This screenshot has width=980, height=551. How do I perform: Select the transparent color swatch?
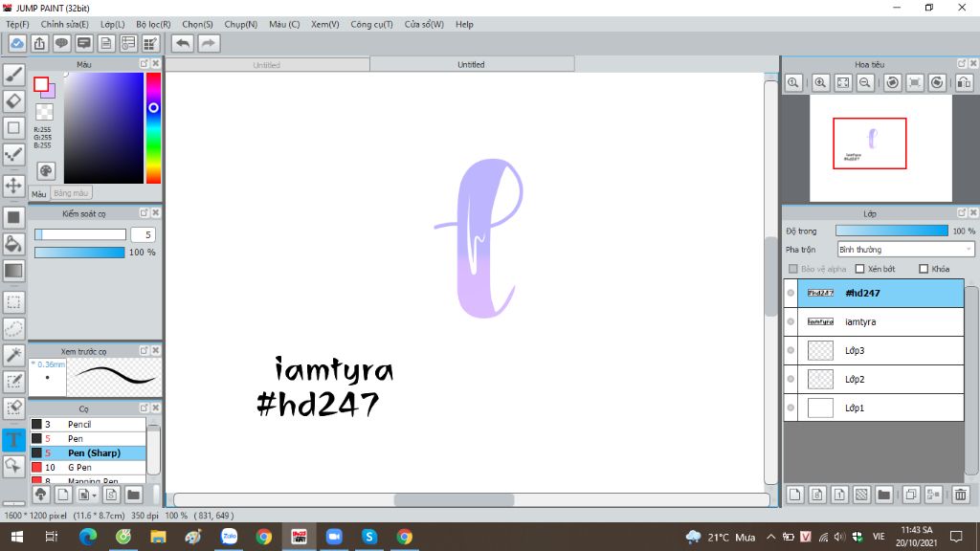[x=44, y=113]
